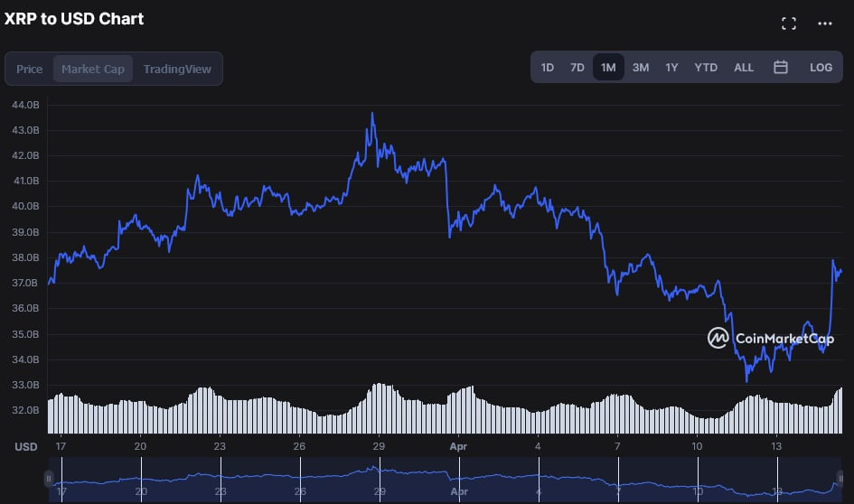Open the calendar date range picker
Screen dimensions: 854x504
pos(781,67)
